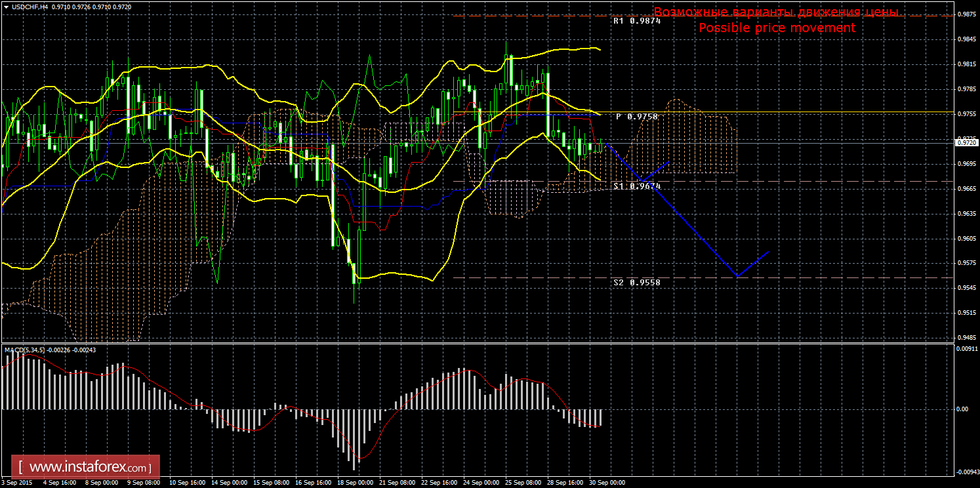Click 0.9485 on the price axis
Viewport: 980px width, 488px height.
[966, 338]
